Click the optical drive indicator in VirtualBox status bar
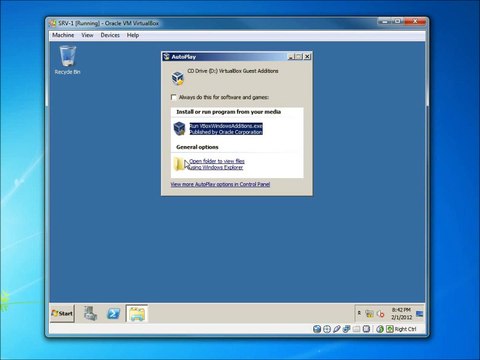 [327, 329]
